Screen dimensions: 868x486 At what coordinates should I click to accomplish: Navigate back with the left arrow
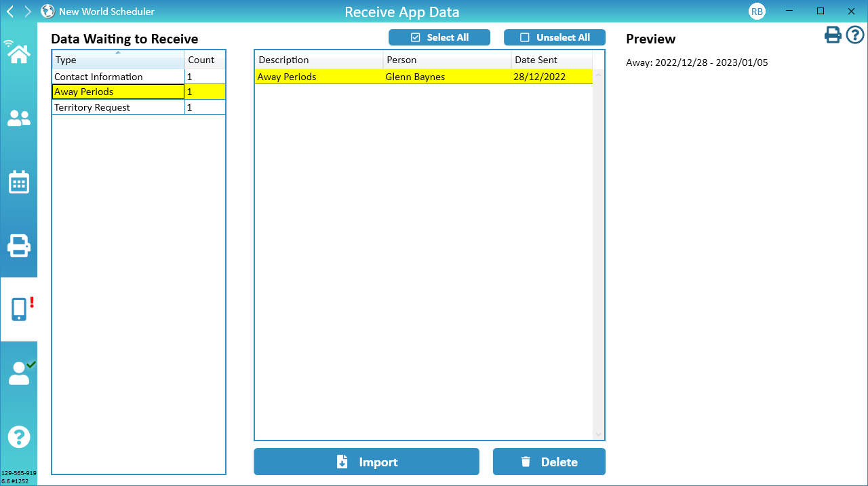click(x=9, y=12)
